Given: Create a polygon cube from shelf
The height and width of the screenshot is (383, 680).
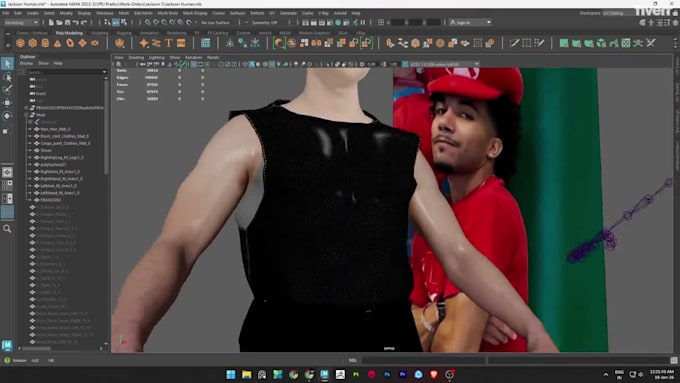Looking at the screenshot, I should (x=33, y=43).
